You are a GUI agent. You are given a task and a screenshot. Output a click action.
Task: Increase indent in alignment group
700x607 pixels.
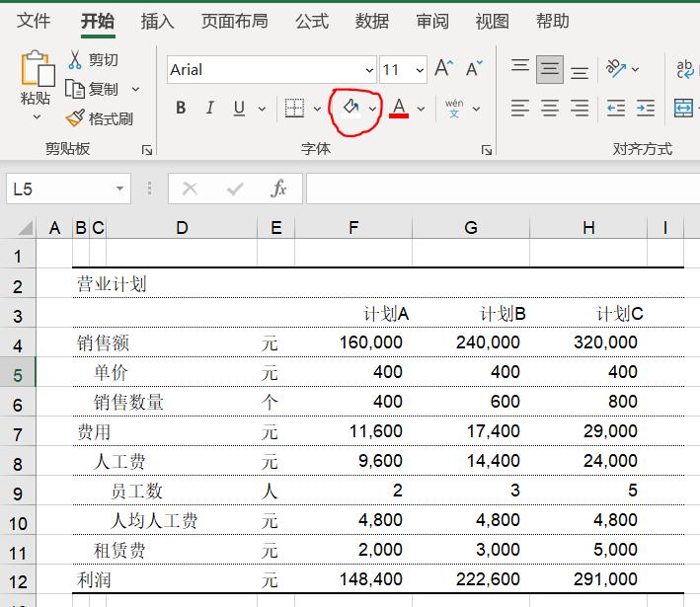646,108
